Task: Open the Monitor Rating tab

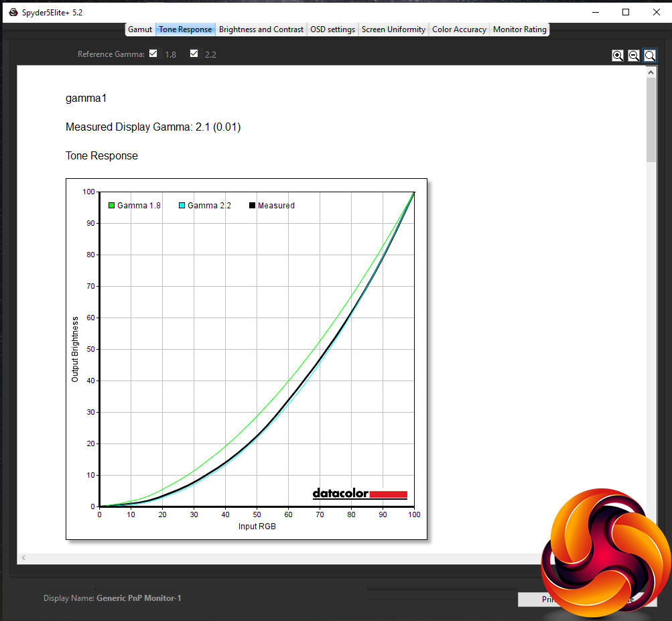Action: [x=519, y=29]
